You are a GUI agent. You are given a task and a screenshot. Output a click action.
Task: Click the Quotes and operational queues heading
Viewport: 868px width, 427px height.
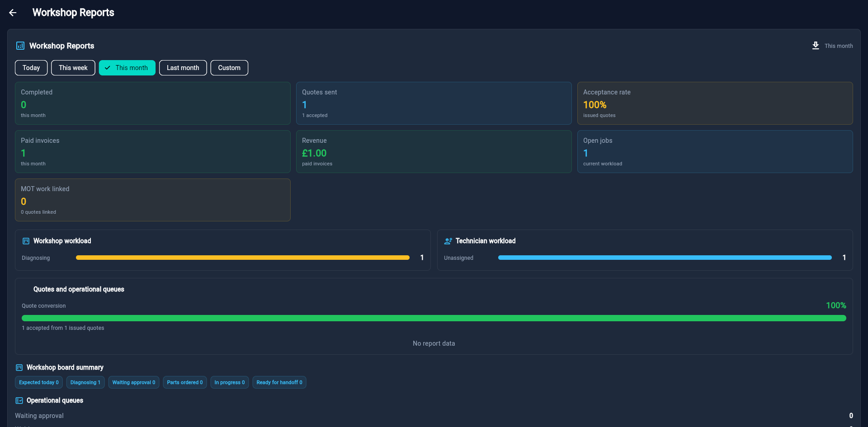click(79, 289)
